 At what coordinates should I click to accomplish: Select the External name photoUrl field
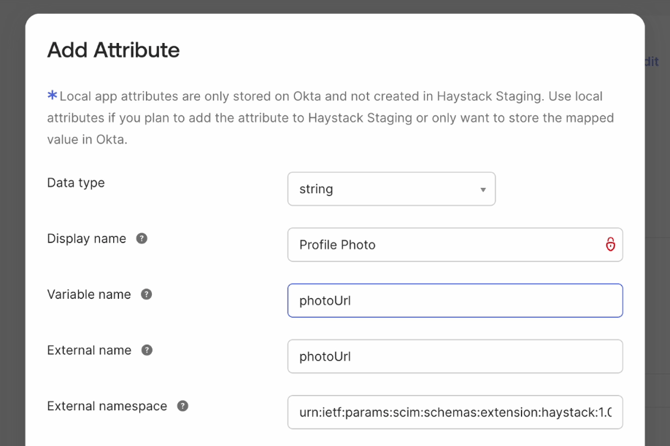pos(455,357)
